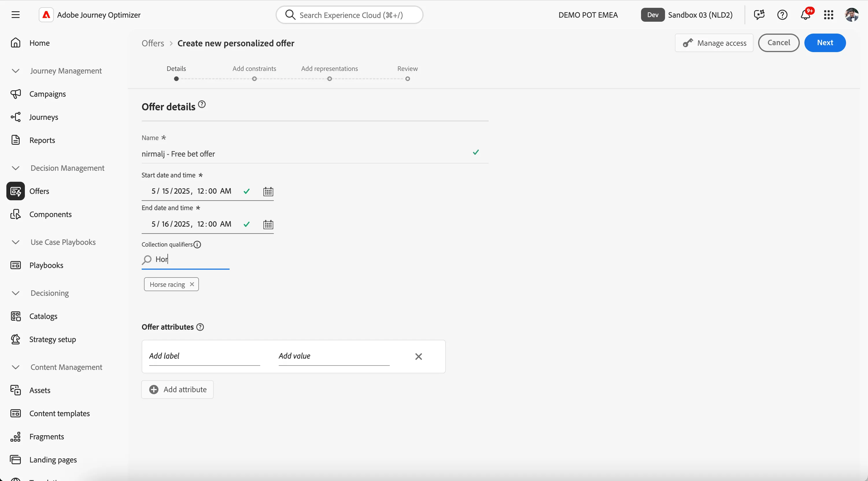The width and height of the screenshot is (868, 481).
Task: Click the Adobe logo icon
Action: (46, 15)
